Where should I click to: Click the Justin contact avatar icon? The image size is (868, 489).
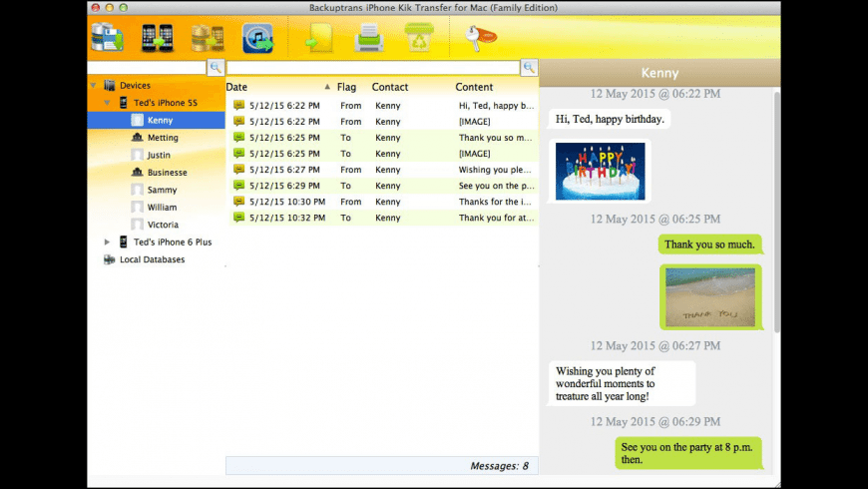click(138, 155)
